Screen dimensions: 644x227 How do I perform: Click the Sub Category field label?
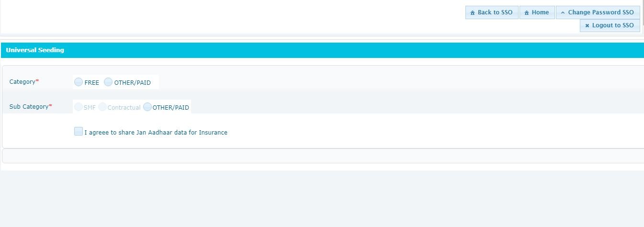29,107
